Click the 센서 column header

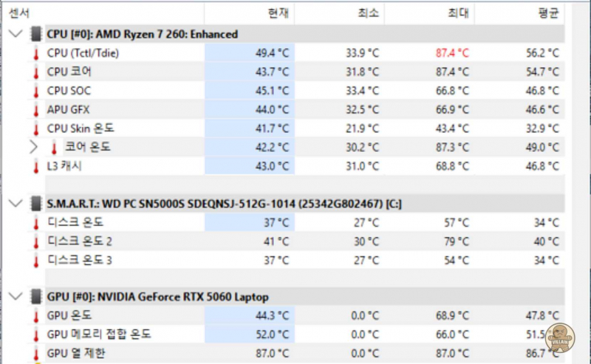tap(18, 13)
